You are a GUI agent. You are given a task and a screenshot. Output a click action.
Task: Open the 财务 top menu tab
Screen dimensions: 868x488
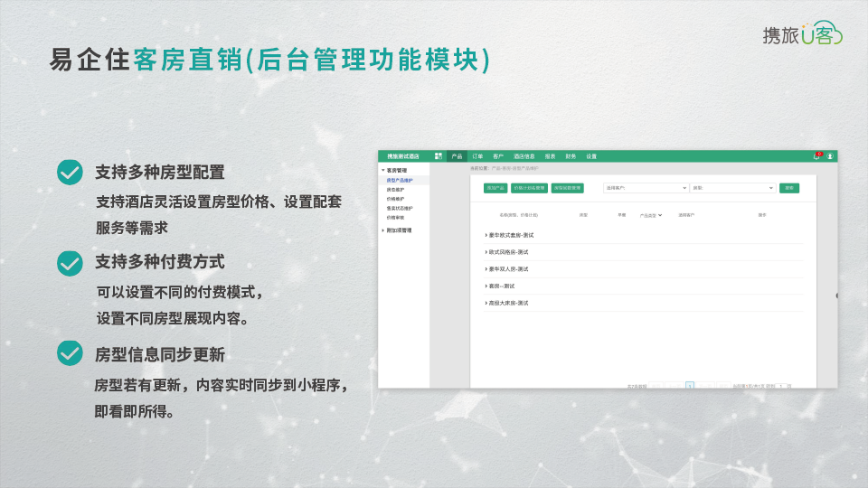tap(571, 156)
